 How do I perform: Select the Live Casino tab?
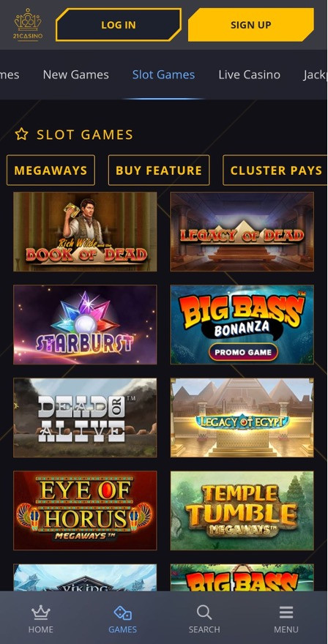click(x=249, y=75)
